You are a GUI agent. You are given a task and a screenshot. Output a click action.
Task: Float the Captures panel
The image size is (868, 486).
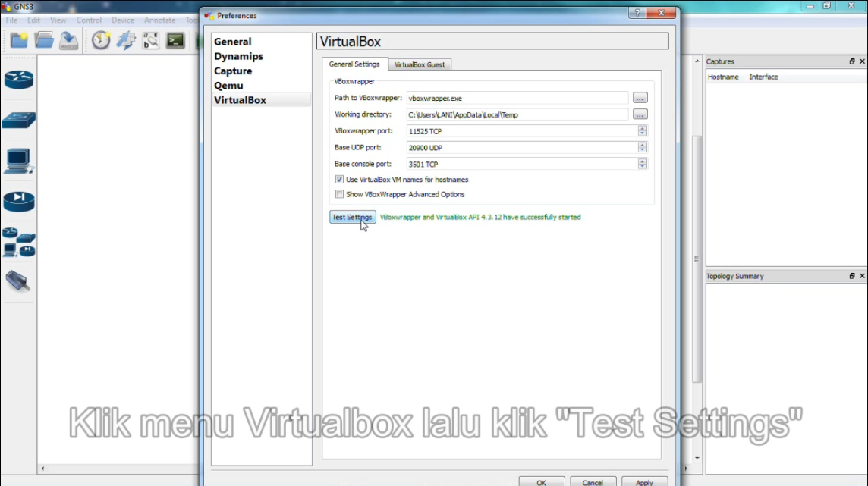click(851, 61)
